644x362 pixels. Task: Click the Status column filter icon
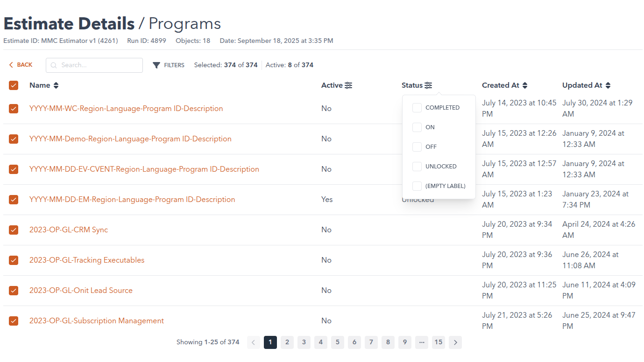[x=428, y=85]
